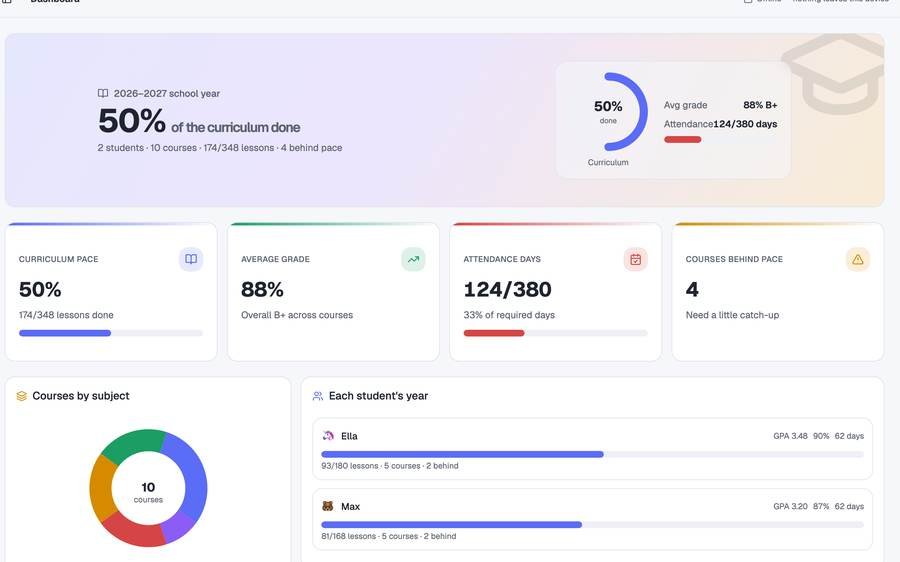Select the orange segment of the courses donut

101,488
